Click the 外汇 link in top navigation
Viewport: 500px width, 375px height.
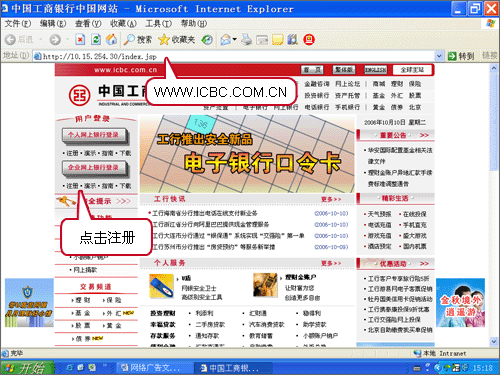(x=397, y=96)
